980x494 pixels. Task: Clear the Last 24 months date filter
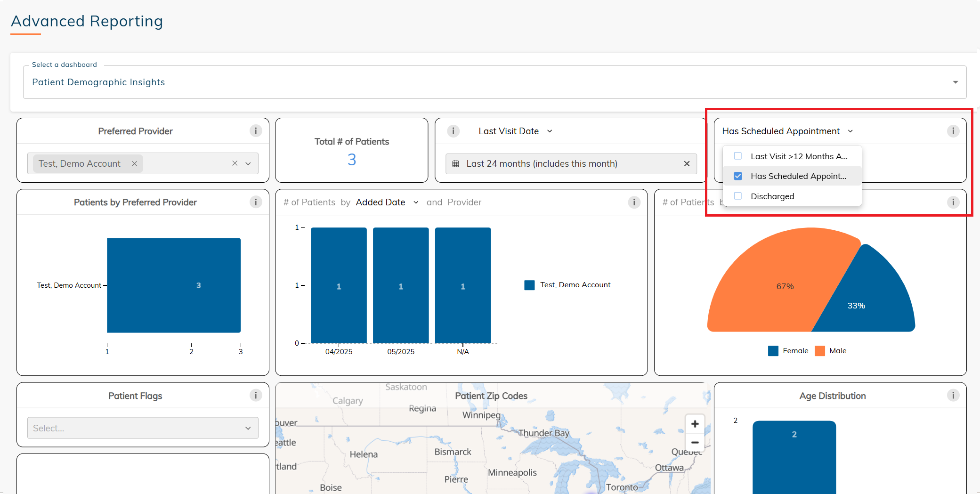pyautogui.click(x=687, y=163)
